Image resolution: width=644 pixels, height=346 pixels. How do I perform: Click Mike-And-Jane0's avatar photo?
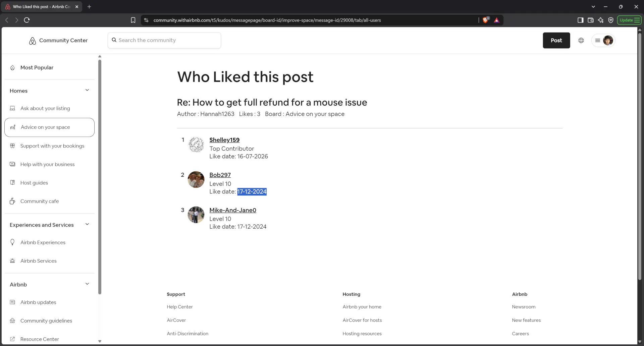pyautogui.click(x=196, y=215)
